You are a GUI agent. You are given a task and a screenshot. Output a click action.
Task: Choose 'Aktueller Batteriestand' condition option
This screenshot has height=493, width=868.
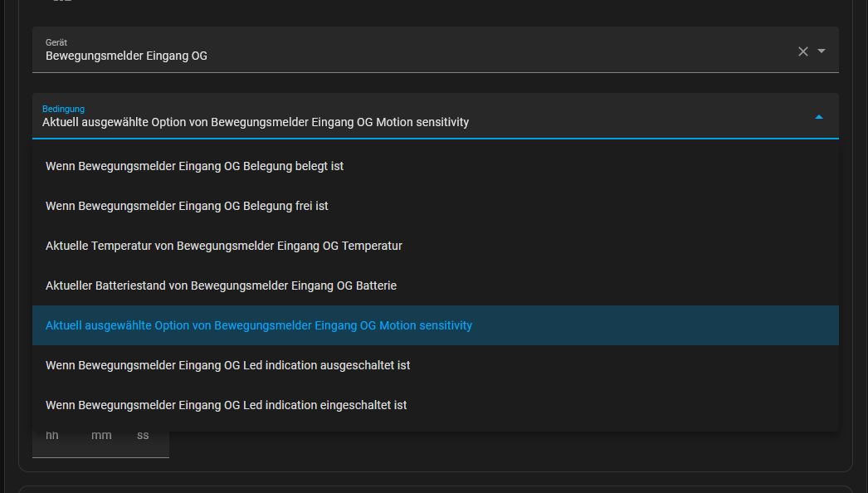pyautogui.click(x=435, y=286)
